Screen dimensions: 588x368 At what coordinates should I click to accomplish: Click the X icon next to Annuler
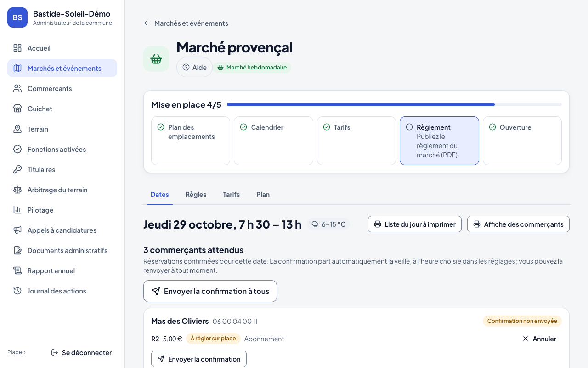click(526, 339)
